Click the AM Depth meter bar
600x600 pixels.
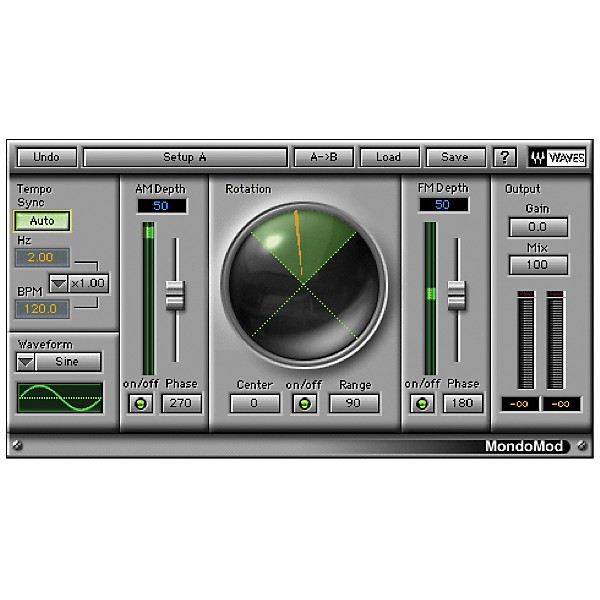(x=148, y=298)
